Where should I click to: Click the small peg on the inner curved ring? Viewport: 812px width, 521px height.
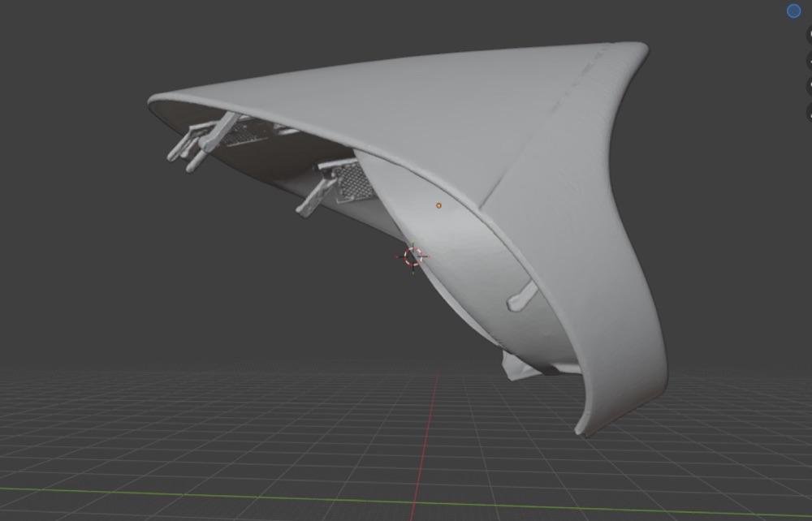522,298
